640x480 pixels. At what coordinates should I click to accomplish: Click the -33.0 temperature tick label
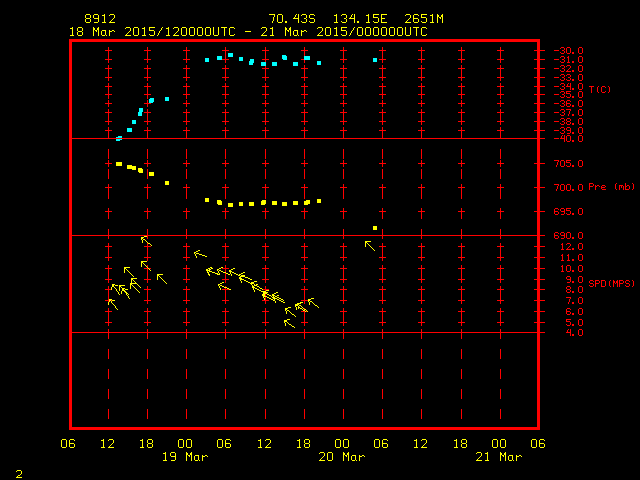(x=569, y=78)
